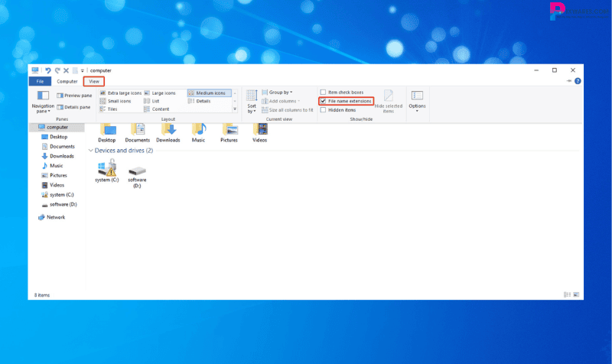Screen dimensions: 612x364
Task: Open the Downloads folder in main pane
Action: [168, 131]
